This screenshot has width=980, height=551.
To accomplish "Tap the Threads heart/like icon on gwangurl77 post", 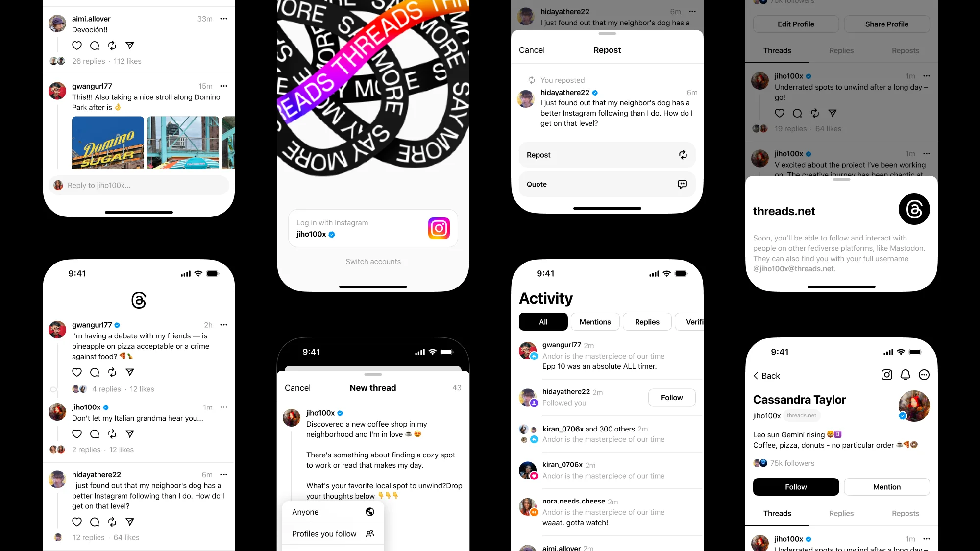I will 77,373.
